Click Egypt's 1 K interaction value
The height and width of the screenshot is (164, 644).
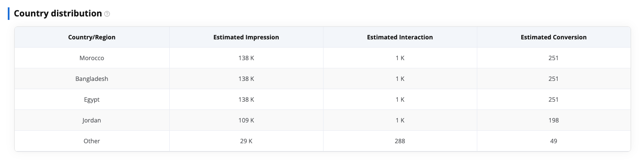pos(400,100)
